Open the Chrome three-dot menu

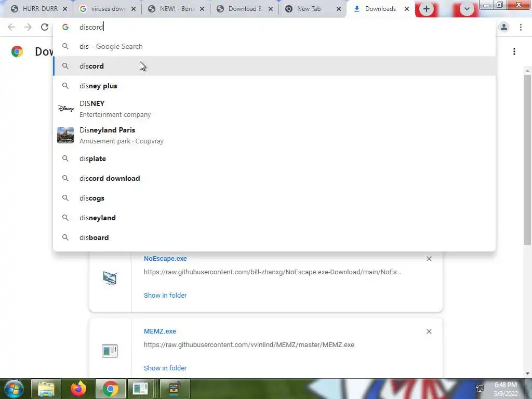coord(521,27)
